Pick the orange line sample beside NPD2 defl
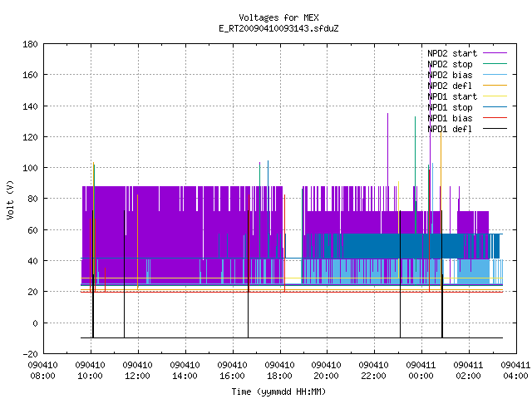The width and height of the screenshot is (532, 399). pos(495,86)
